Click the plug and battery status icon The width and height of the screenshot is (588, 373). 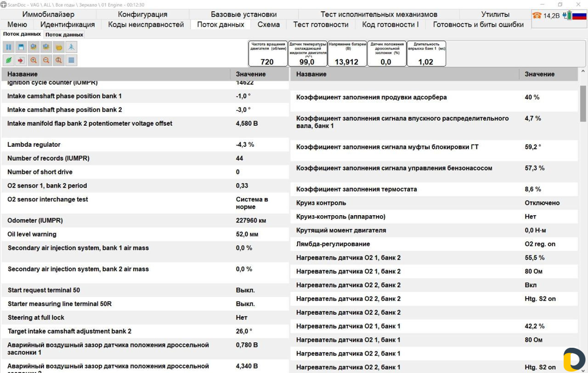(567, 15)
